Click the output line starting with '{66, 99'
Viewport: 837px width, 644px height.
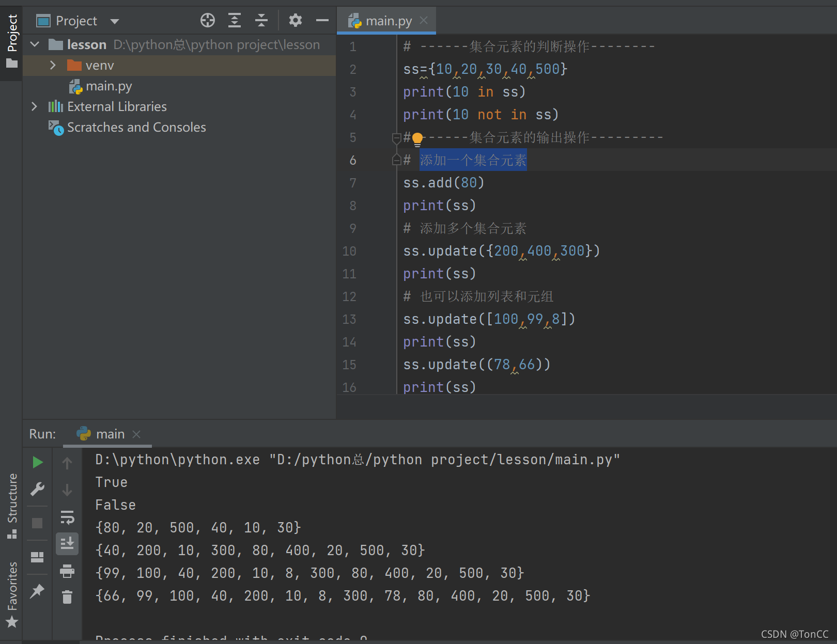(x=343, y=596)
